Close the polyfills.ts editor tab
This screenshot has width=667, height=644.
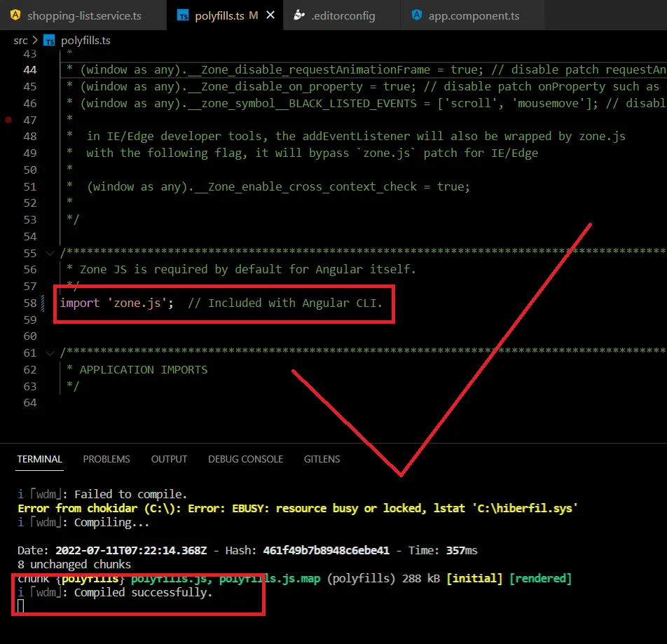click(x=271, y=15)
